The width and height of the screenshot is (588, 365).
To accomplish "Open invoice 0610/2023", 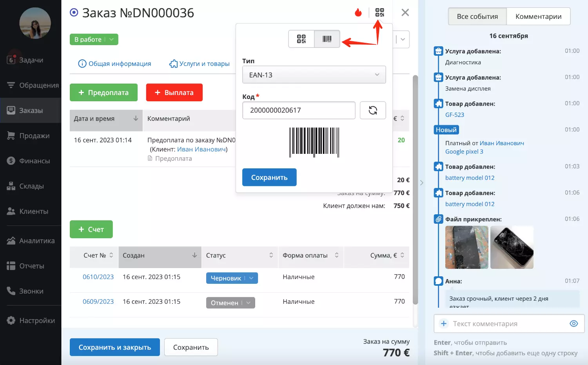I will 98,277.
